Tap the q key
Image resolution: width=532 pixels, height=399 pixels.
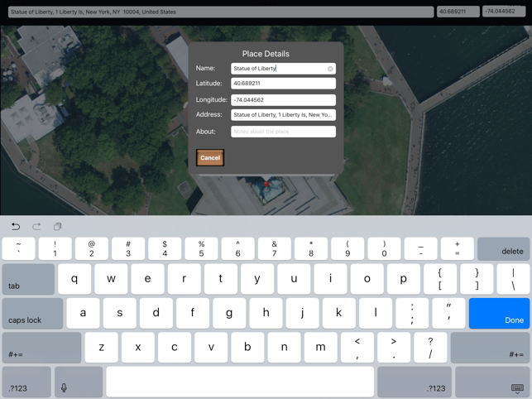[74, 279]
